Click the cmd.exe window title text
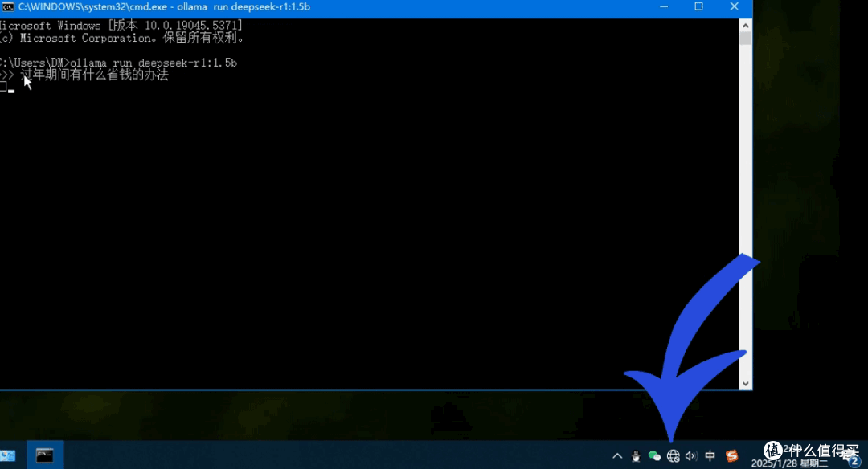The width and height of the screenshot is (868, 469). click(164, 7)
